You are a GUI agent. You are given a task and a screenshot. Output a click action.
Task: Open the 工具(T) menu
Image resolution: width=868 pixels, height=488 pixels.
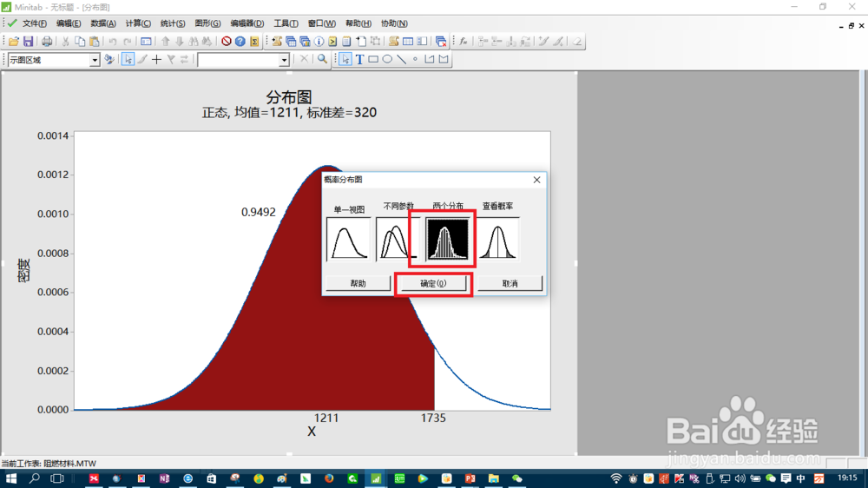(x=286, y=23)
